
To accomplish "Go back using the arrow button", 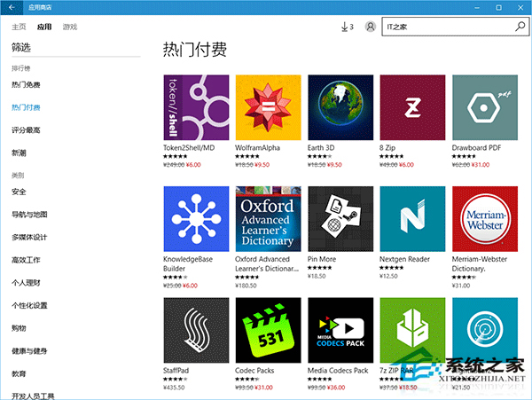I will (12, 7).
